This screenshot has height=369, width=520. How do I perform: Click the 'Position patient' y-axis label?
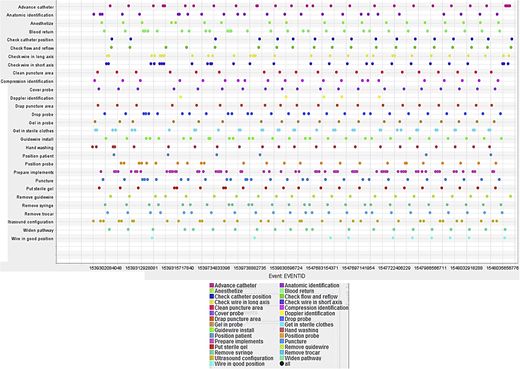coord(38,156)
